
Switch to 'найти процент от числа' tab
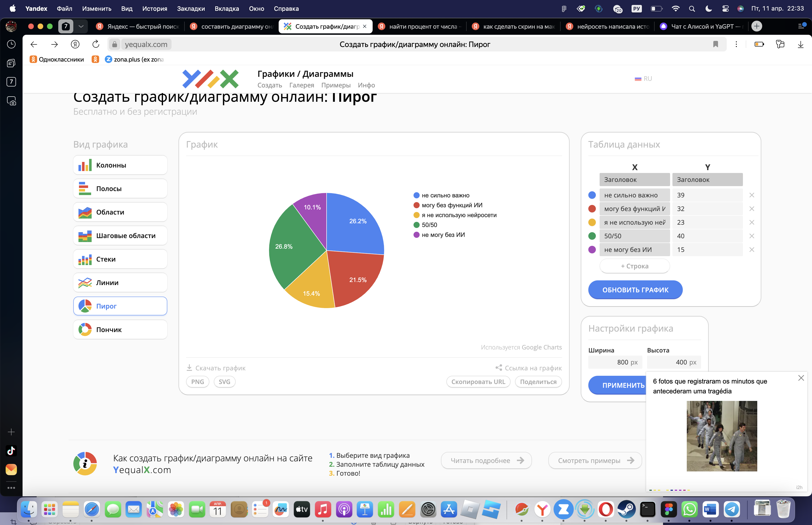pos(419,27)
